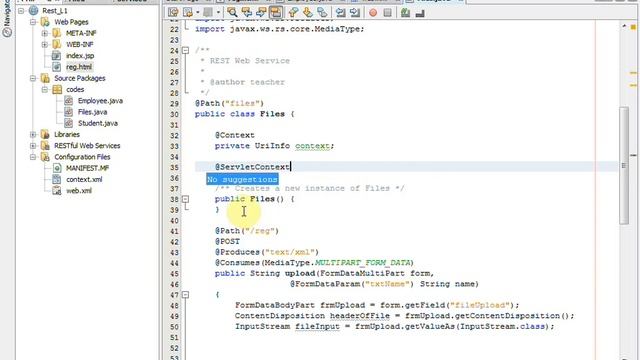Collapse the Web Pages folder node

[x=33, y=22]
